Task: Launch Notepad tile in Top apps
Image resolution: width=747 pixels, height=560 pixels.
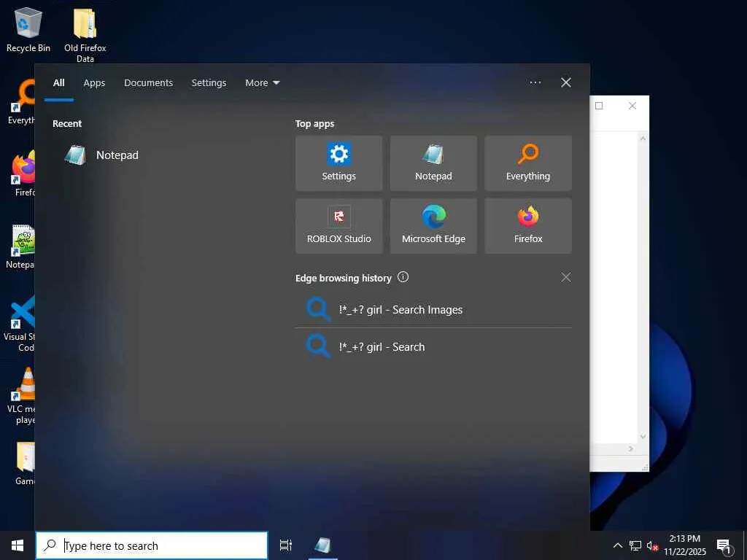Action: point(433,163)
